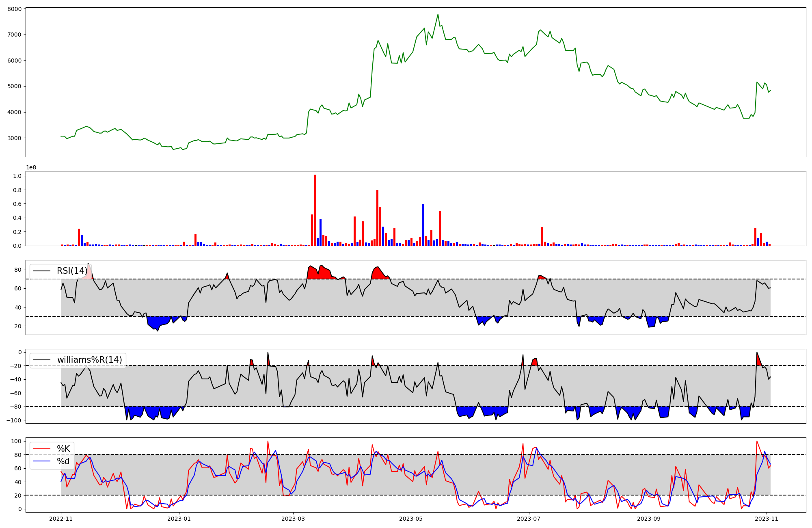This screenshot has width=812, height=528.
Task: Click the highest peak of green price line
Action: (438, 15)
